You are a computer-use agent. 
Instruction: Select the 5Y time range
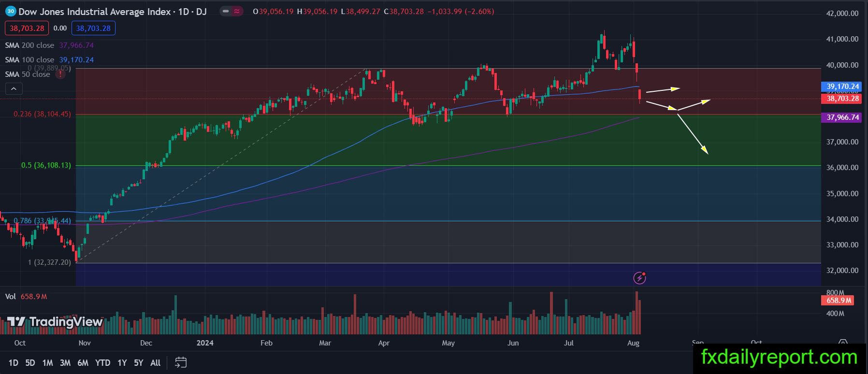pos(138,362)
